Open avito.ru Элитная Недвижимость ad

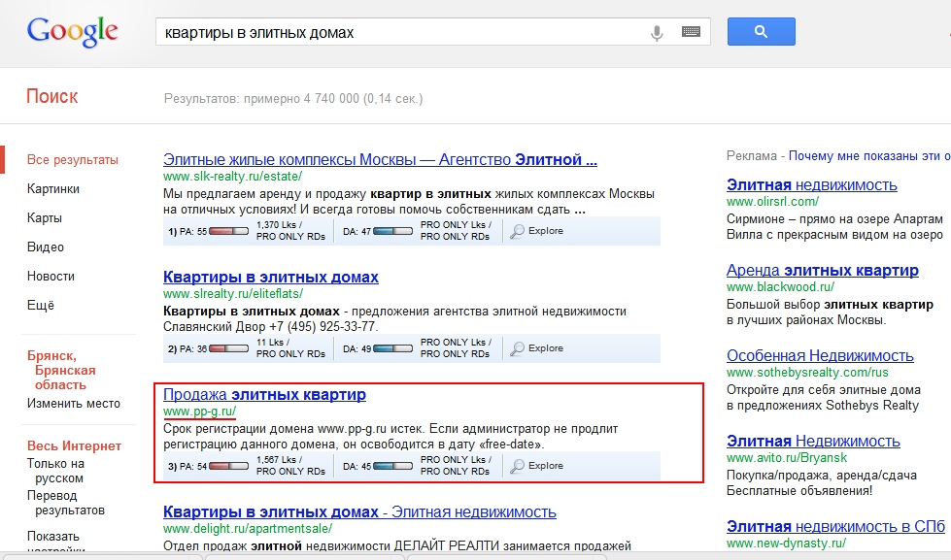coord(813,442)
